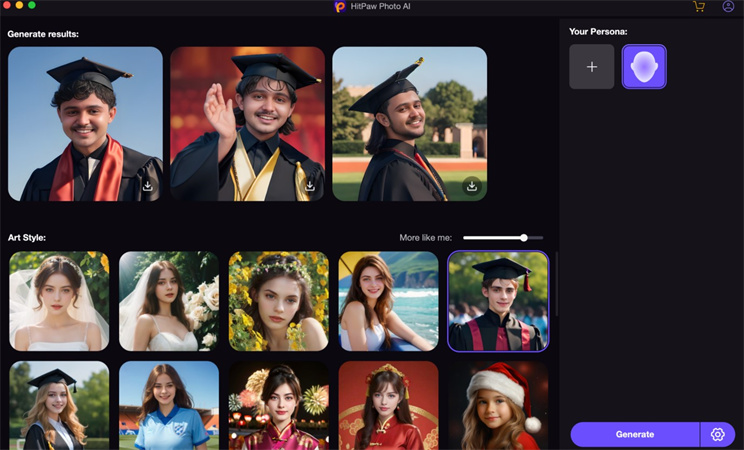
Task: Select the purple persona avatar
Action: (x=644, y=67)
